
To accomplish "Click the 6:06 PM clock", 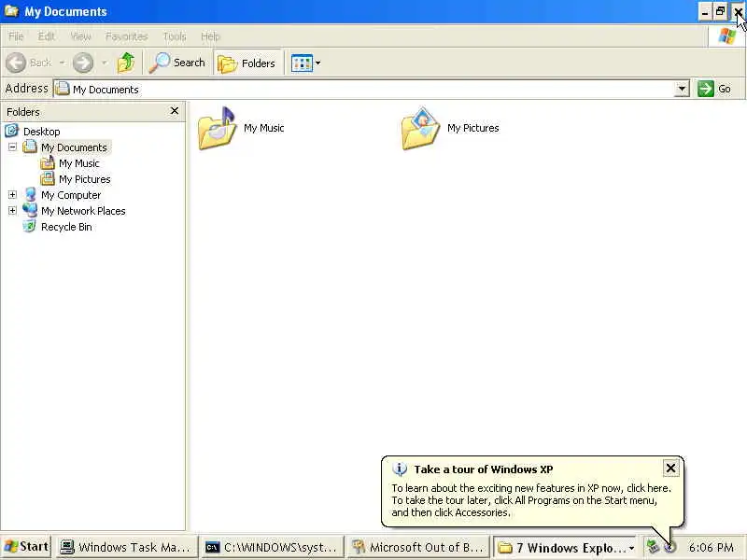I will point(711,548).
